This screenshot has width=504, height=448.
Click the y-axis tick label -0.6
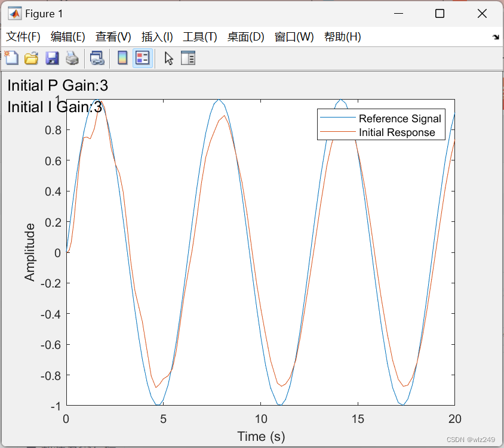(x=51, y=345)
